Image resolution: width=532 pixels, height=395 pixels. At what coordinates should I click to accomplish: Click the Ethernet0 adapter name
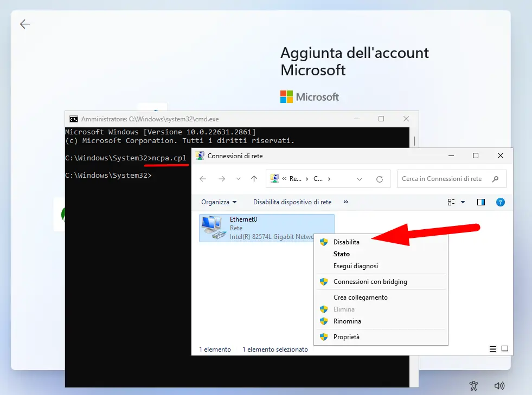pyautogui.click(x=243, y=219)
